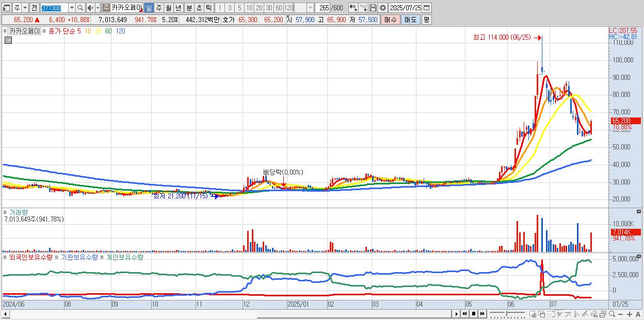Screen dimensions: 644x320
Task: Select the 20 interval button
Action: (x=259, y=8)
